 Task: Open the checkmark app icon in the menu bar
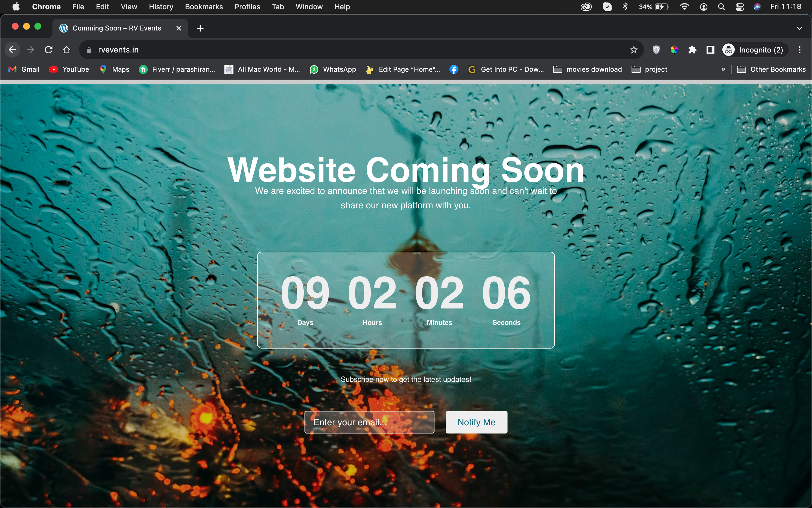607,7
